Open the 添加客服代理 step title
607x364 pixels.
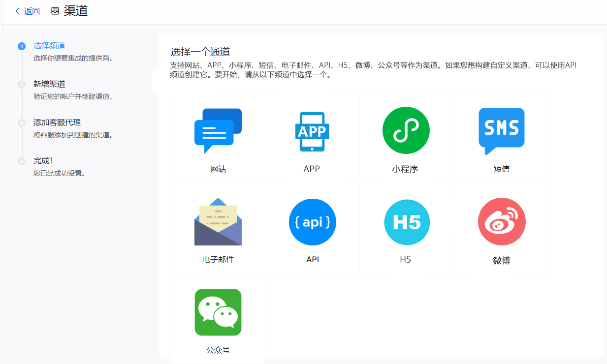(57, 122)
